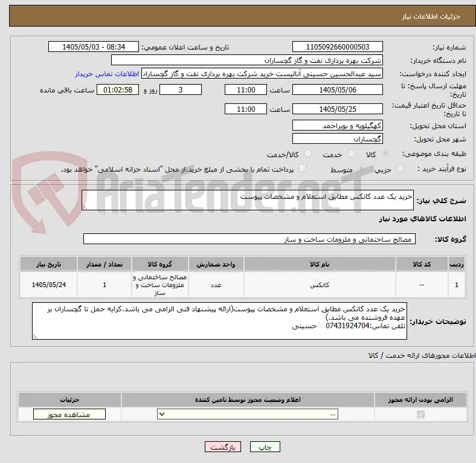The height and width of the screenshot is (463, 476).
Task: Click the delivery city field گچساران
Action: [x=338, y=139]
